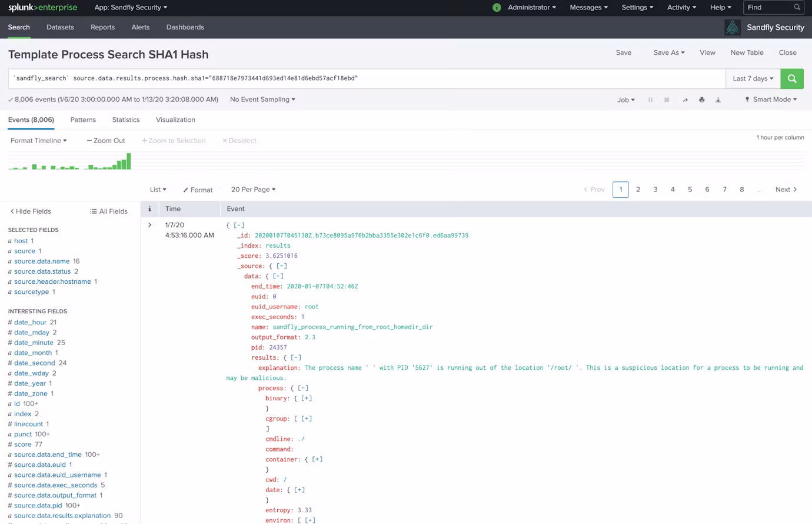Click the Sandfly Security app logo

coord(733,27)
